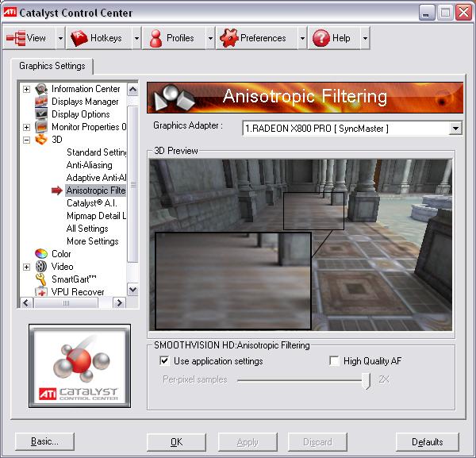The width and height of the screenshot is (476, 458).
Task: Click the tree scroll left arrow
Action: [x=26, y=302]
